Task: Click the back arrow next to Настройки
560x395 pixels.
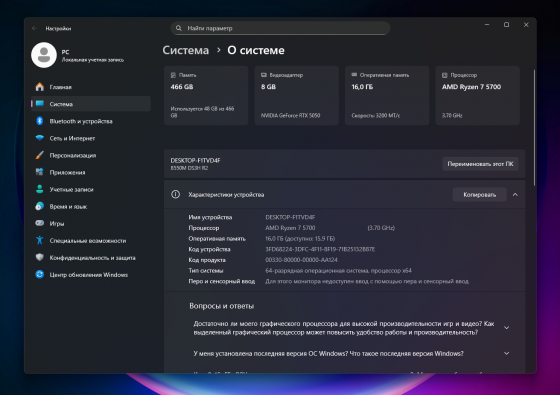Action: coord(34,28)
